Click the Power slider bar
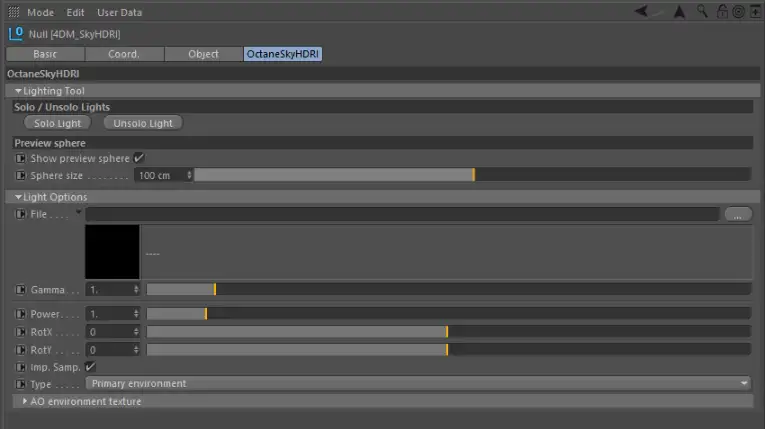The width and height of the screenshot is (765, 429). click(448, 314)
